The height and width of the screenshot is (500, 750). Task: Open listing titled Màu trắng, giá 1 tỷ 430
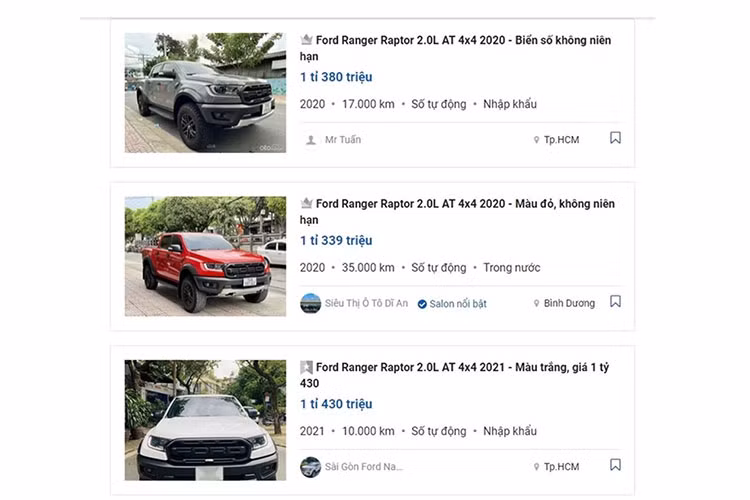[x=454, y=375]
